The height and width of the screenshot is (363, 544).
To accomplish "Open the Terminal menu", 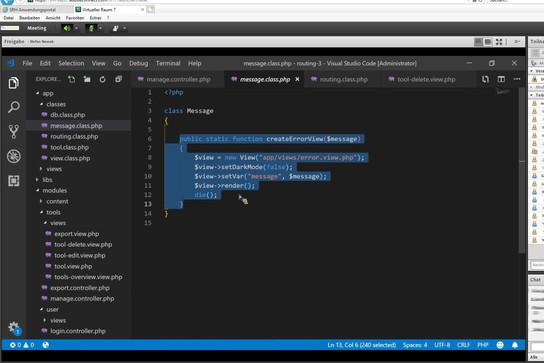I will [168, 63].
